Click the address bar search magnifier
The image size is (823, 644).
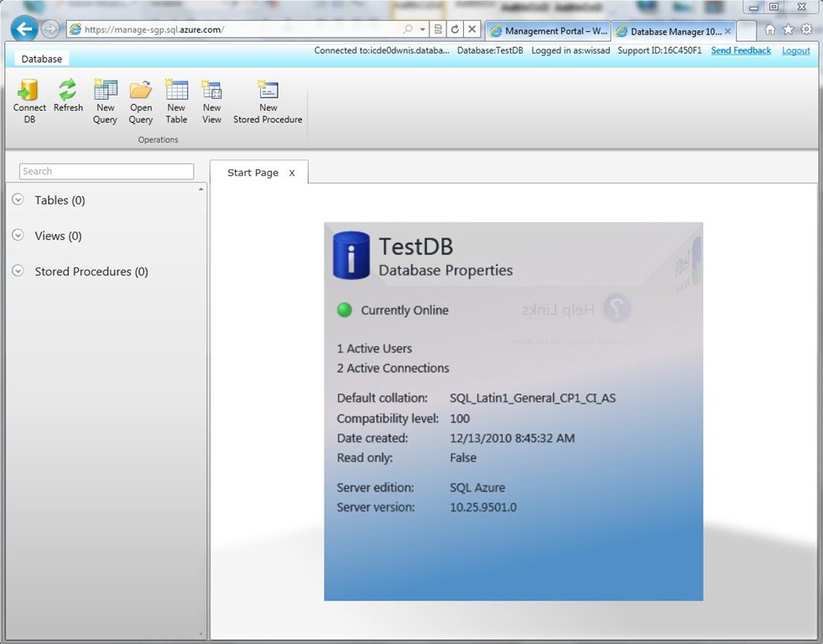408,29
